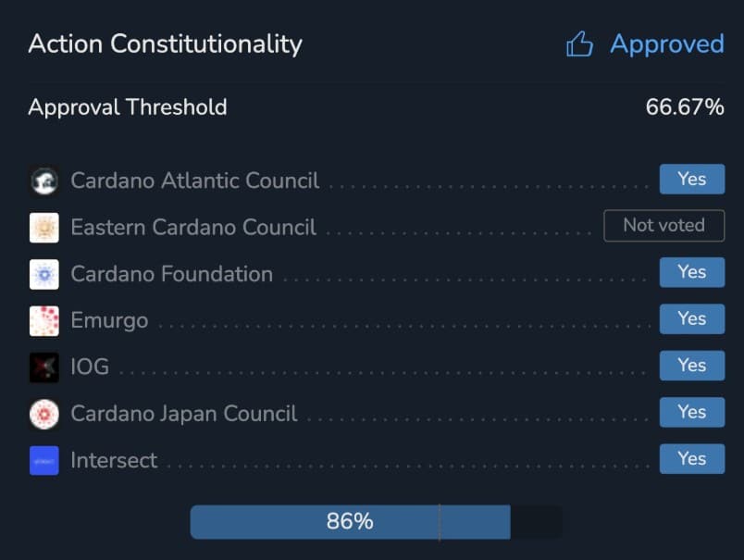Click the Intersect Yes vote badge
Image resolution: width=744 pixels, height=560 pixels.
click(x=691, y=458)
